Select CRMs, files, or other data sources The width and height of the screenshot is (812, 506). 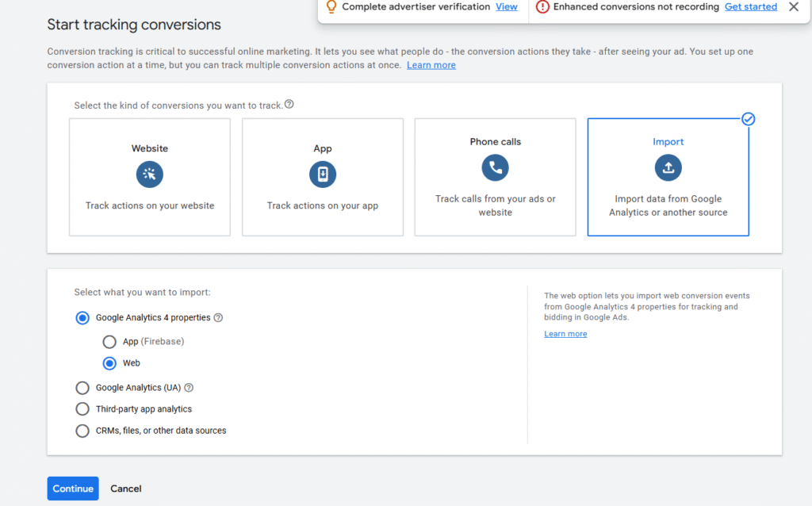pyautogui.click(x=82, y=431)
